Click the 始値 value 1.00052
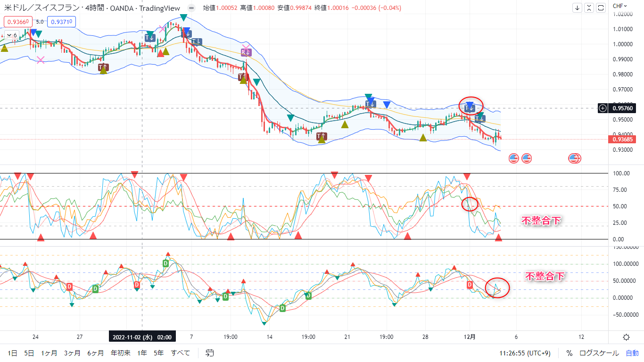 click(226, 8)
